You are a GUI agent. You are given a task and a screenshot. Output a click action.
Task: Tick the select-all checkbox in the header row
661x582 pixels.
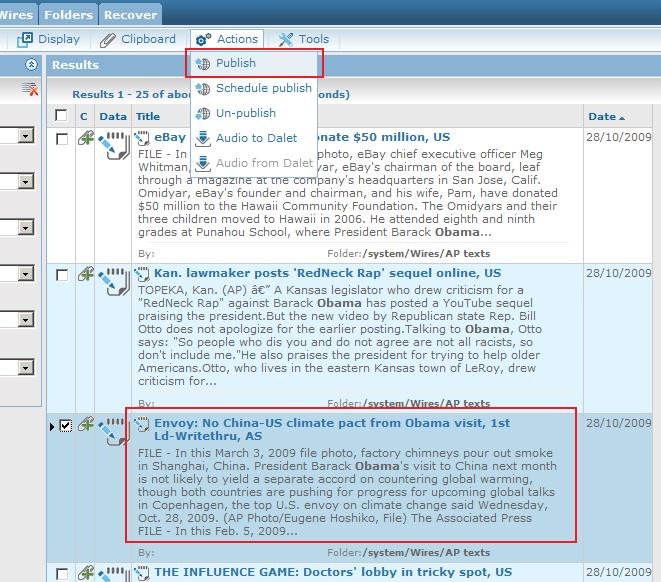point(61,115)
